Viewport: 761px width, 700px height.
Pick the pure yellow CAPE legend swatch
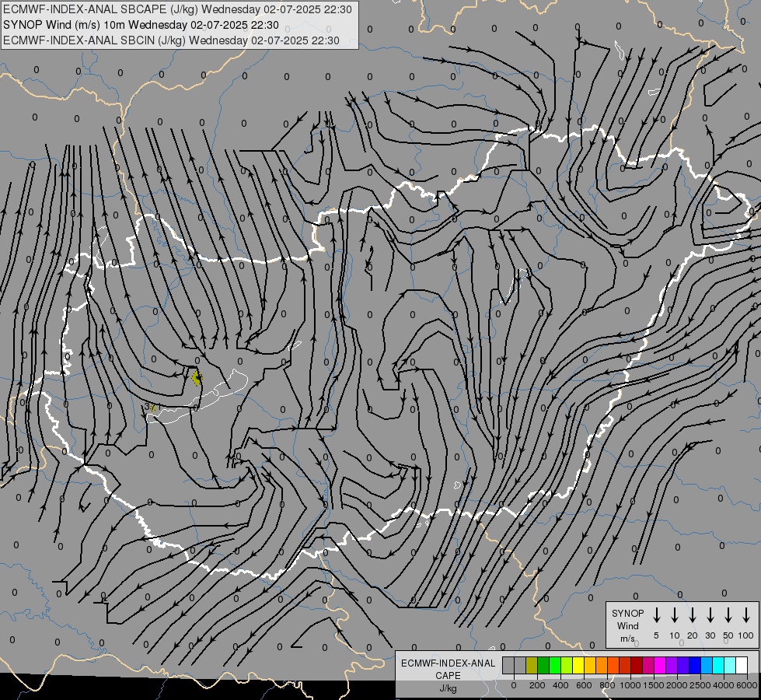coord(578,665)
